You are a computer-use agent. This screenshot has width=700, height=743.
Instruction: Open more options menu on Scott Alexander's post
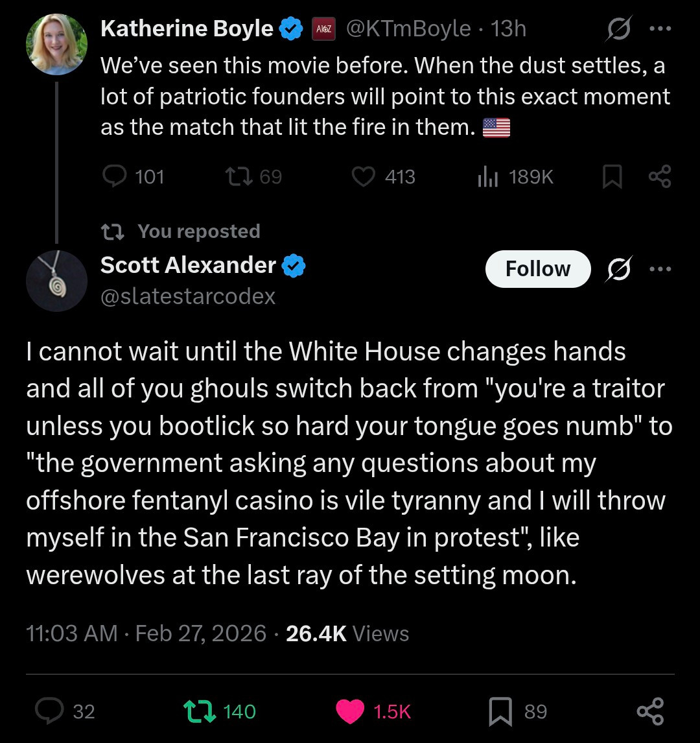(x=660, y=269)
